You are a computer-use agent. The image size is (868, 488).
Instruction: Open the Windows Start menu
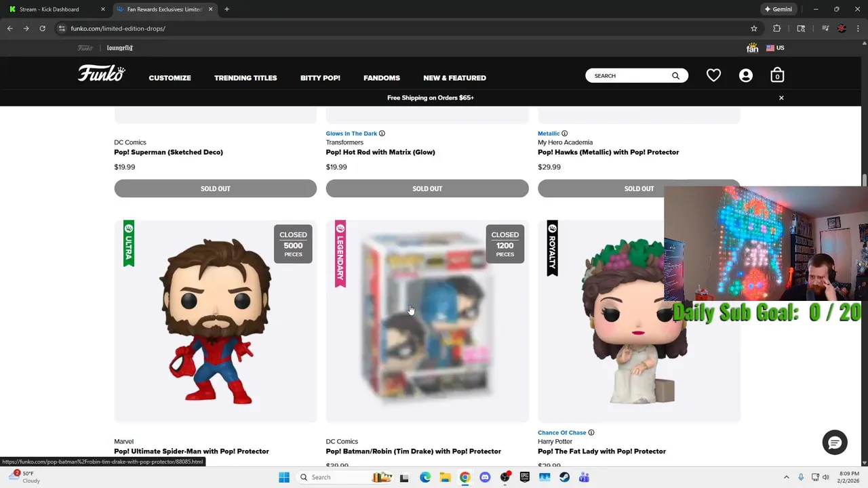coord(284,477)
